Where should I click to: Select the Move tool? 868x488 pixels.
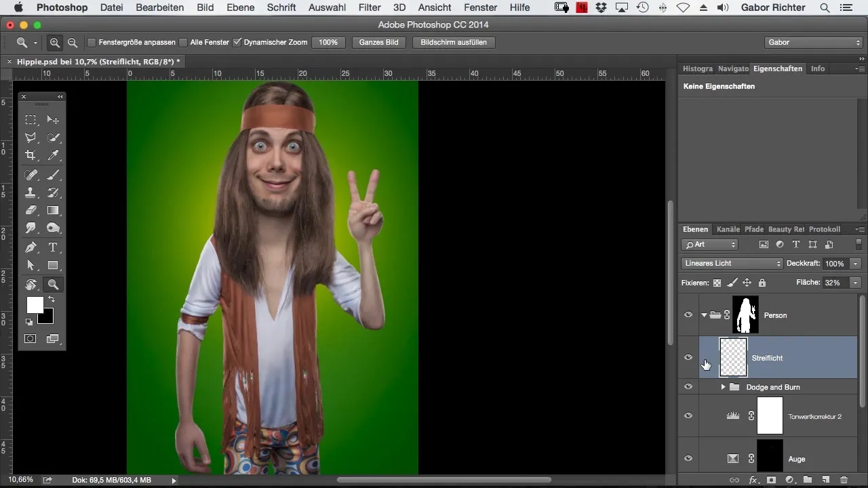(53, 120)
